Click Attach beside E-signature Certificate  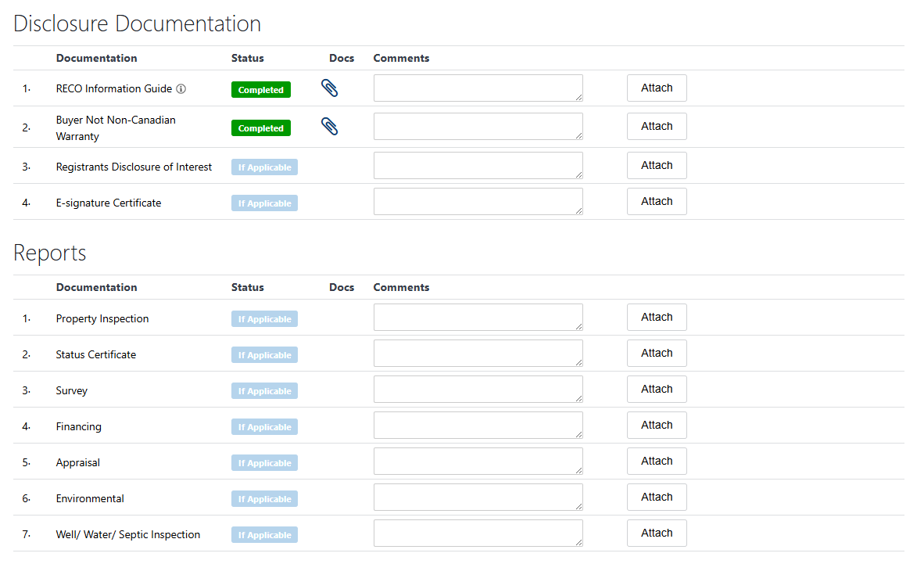click(x=657, y=201)
